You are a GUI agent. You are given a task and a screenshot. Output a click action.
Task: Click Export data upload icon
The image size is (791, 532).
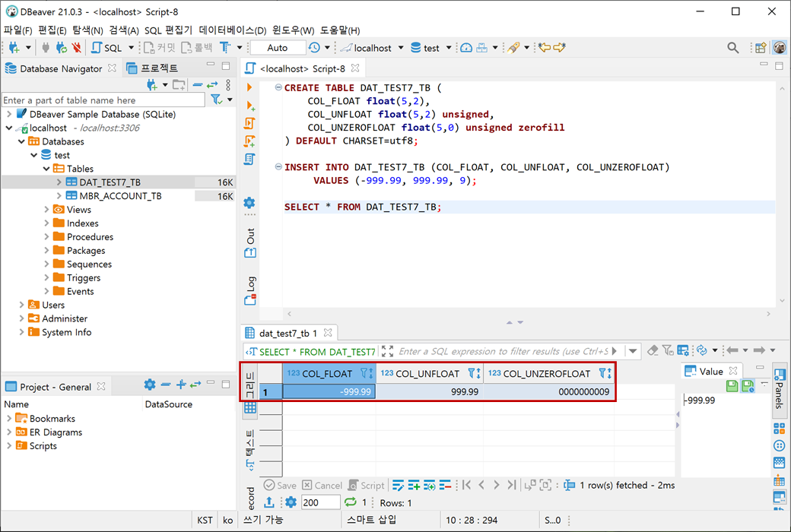coord(269,502)
